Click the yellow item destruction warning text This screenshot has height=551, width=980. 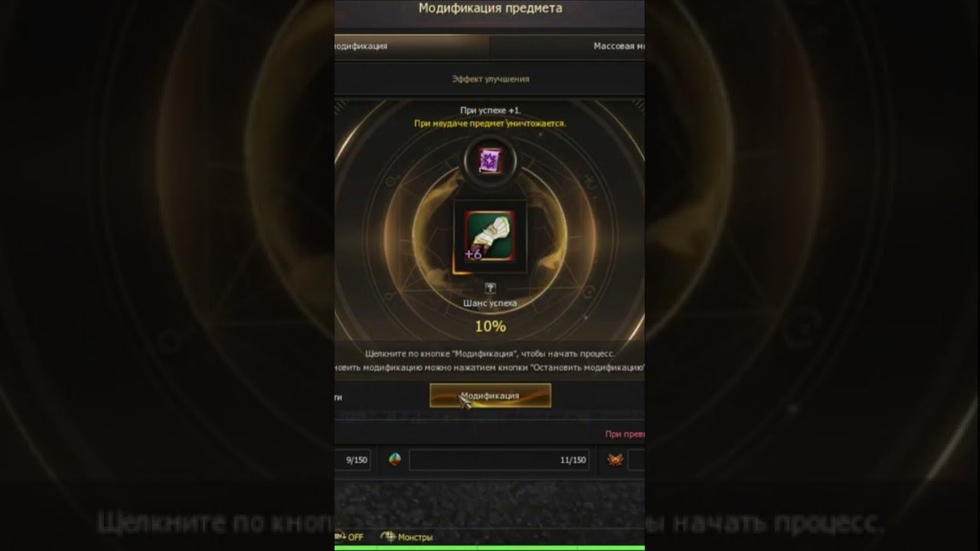pos(490,122)
